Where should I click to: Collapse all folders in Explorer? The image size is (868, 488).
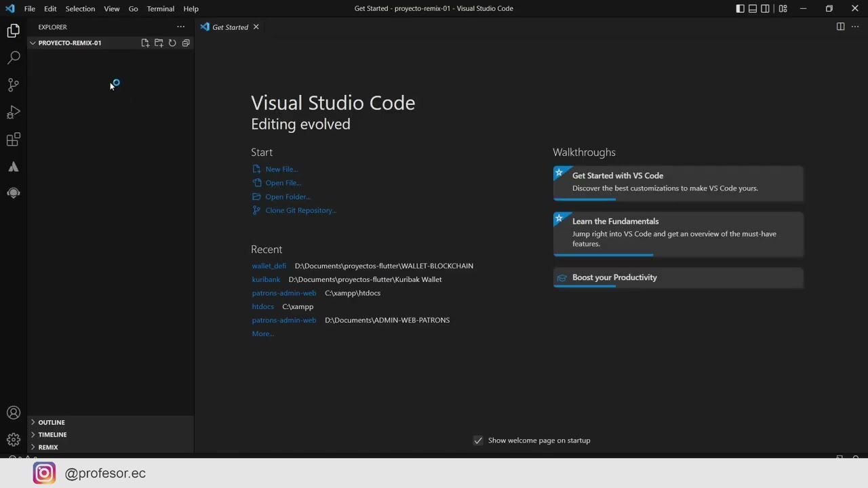tap(186, 43)
